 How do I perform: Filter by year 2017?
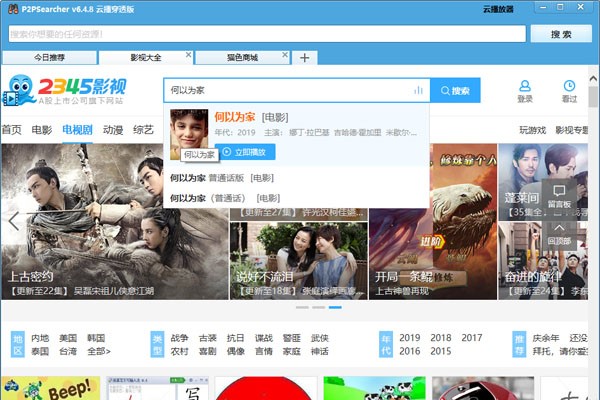pos(471,338)
